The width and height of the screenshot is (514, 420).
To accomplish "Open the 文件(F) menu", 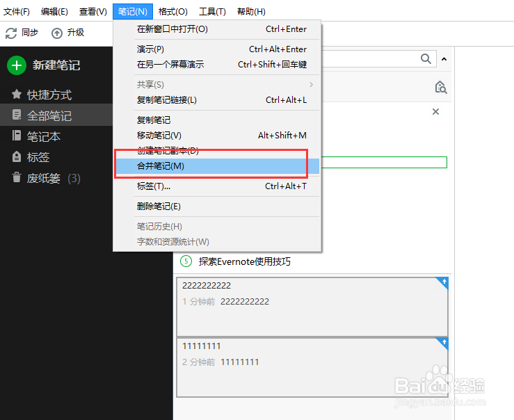I will tap(17, 12).
